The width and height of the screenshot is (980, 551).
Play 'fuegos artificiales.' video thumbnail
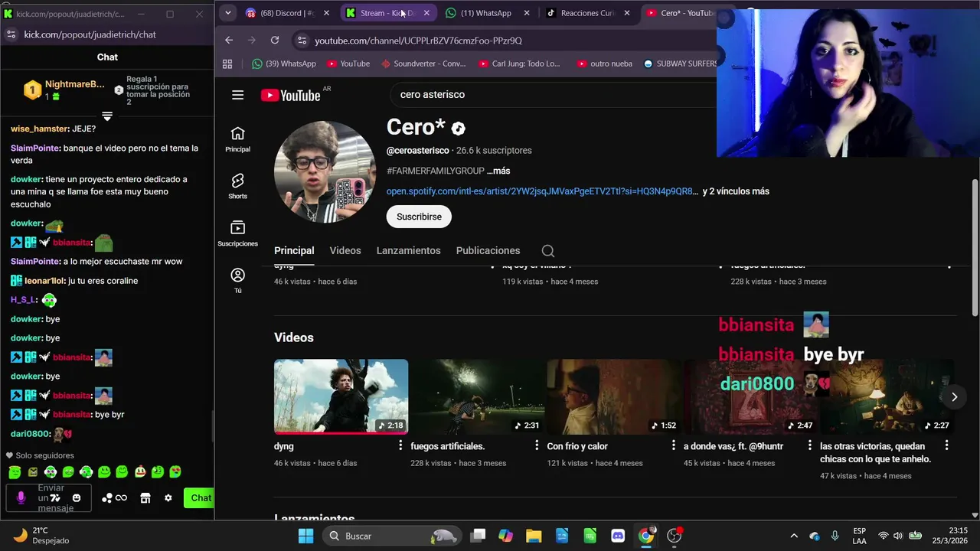tap(477, 396)
